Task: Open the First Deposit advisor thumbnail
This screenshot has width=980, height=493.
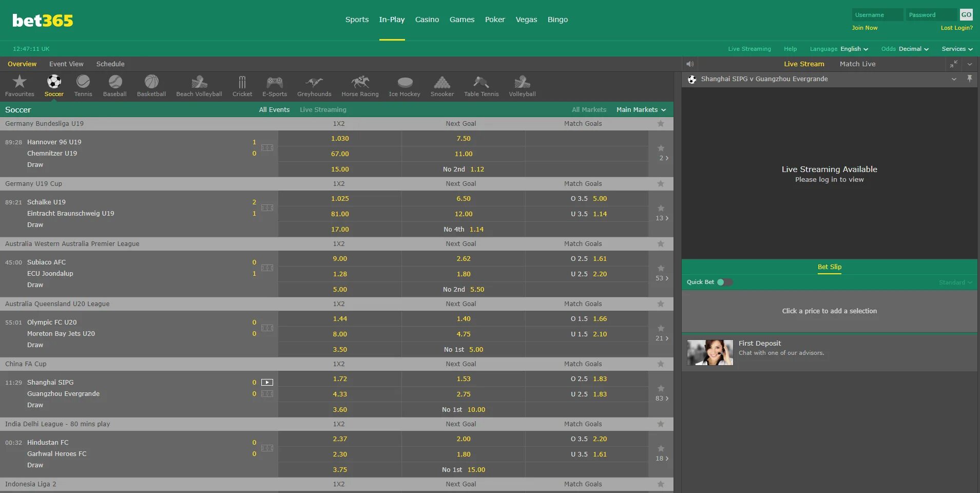Action: coord(710,352)
